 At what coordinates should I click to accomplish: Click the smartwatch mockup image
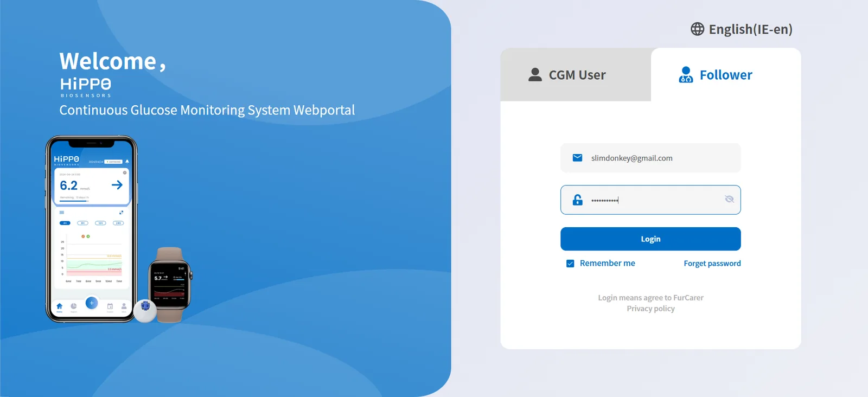click(170, 285)
